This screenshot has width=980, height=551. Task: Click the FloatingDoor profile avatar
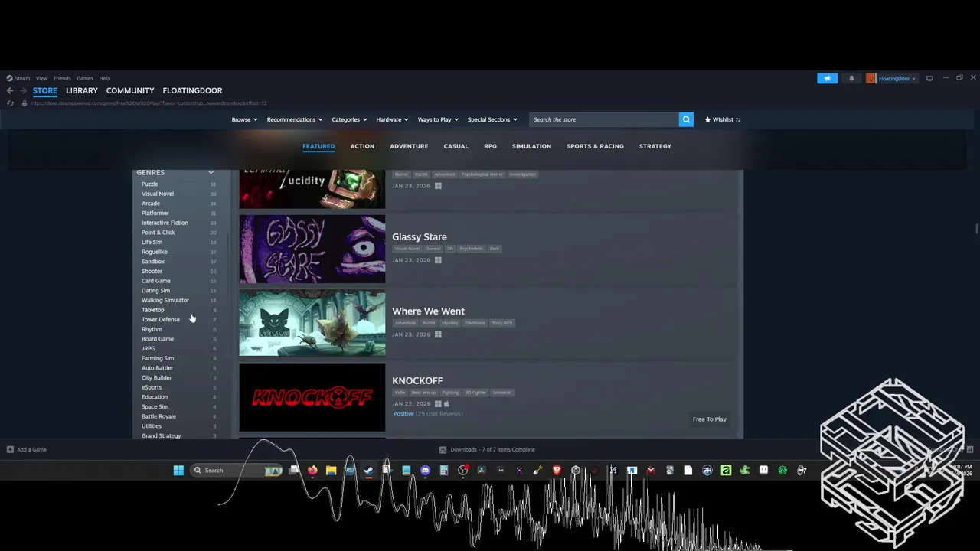[871, 78]
